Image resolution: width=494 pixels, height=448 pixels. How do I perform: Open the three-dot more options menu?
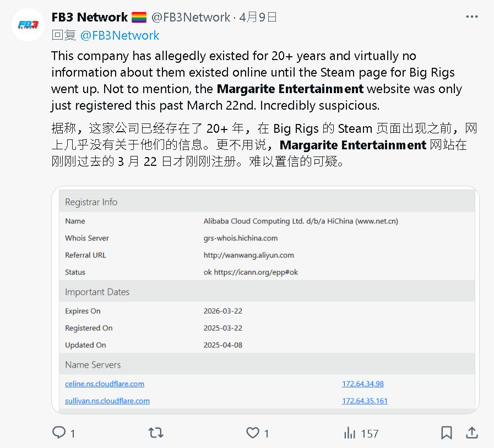point(471,17)
